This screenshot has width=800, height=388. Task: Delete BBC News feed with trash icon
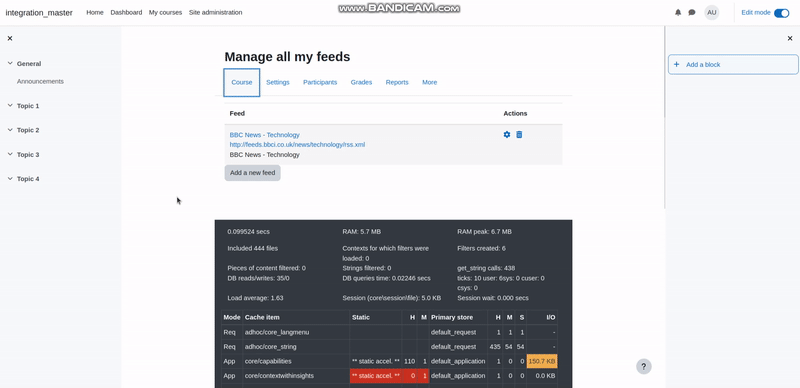click(x=519, y=135)
